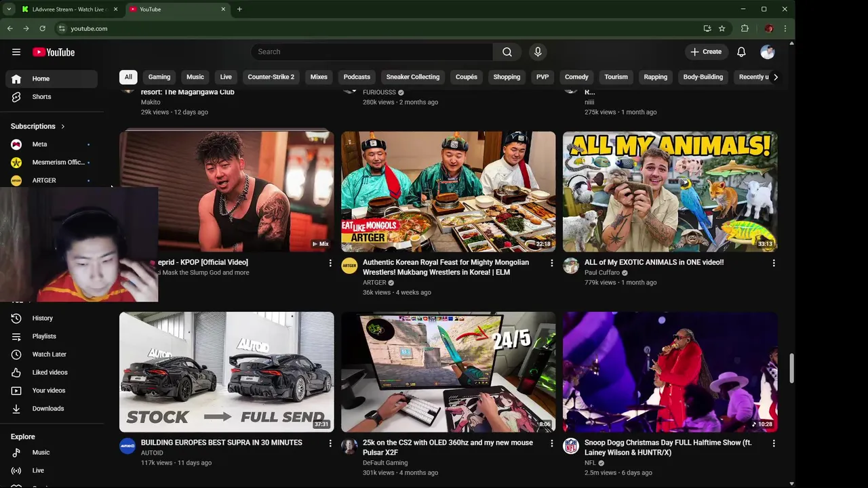The height and width of the screenshot is (488, 868).
Task: Select the Sneaker Collecting filter chip
Action: [413, 77]
